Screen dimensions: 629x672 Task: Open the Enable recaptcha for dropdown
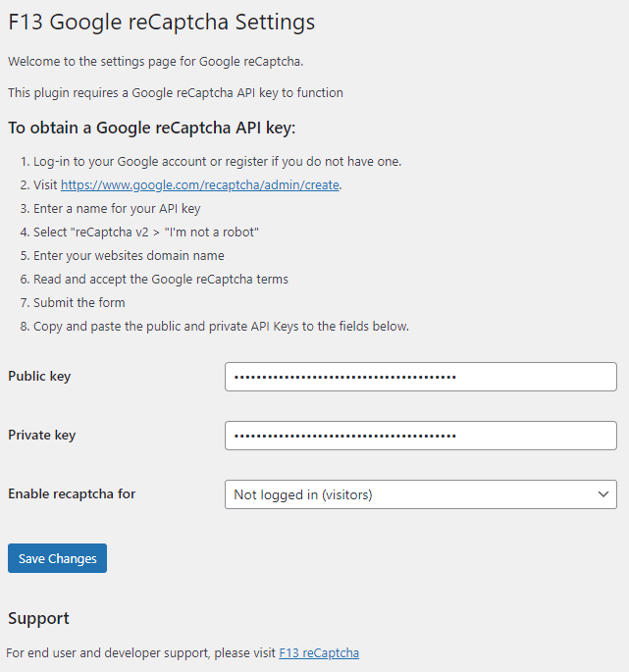click(421, 494)
